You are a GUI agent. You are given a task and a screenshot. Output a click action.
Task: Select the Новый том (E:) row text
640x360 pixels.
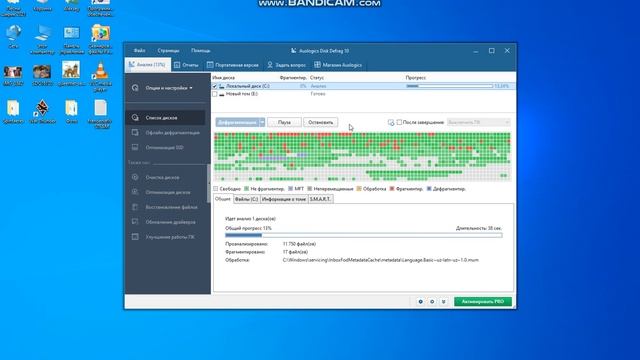pos(242,94)
